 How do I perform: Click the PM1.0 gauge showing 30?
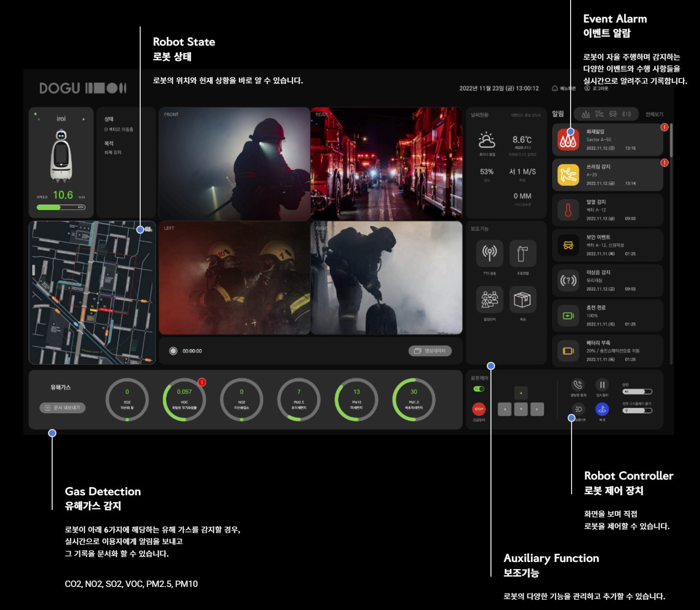click(x=414, y=400)
